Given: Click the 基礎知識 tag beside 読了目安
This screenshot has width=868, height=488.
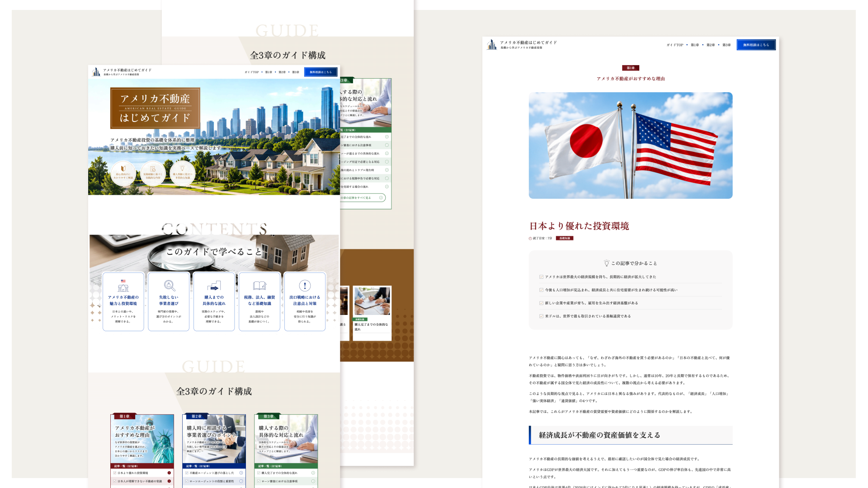Looking at the screenshot, I should 565,238.
